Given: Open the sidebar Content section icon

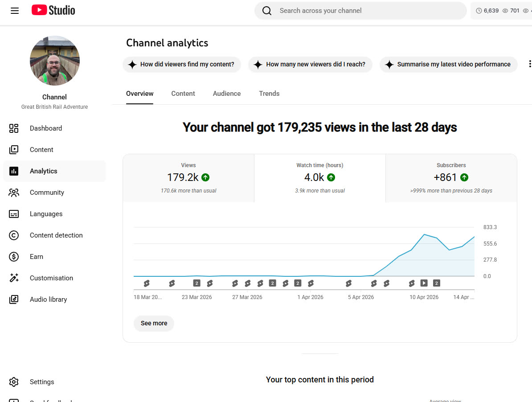Looking at the screenshot, I should (14, 150).
